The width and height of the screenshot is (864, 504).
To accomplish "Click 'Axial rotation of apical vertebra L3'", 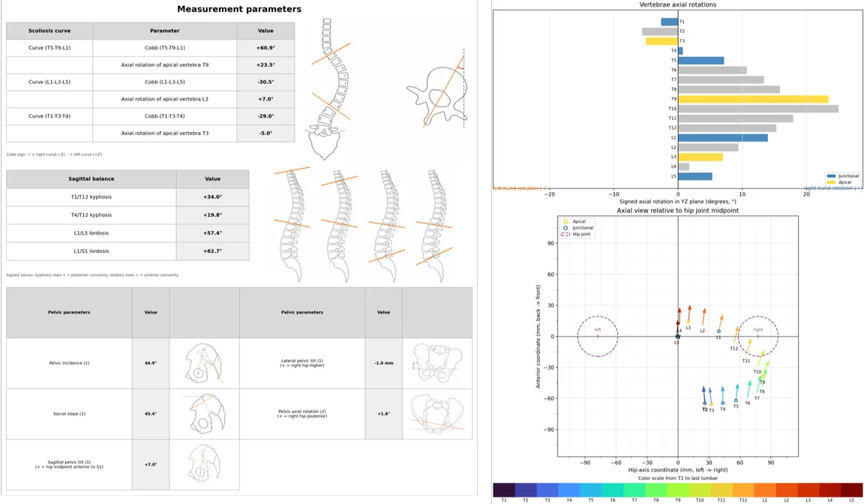I will pyautogui.click(x=165, y=99).
